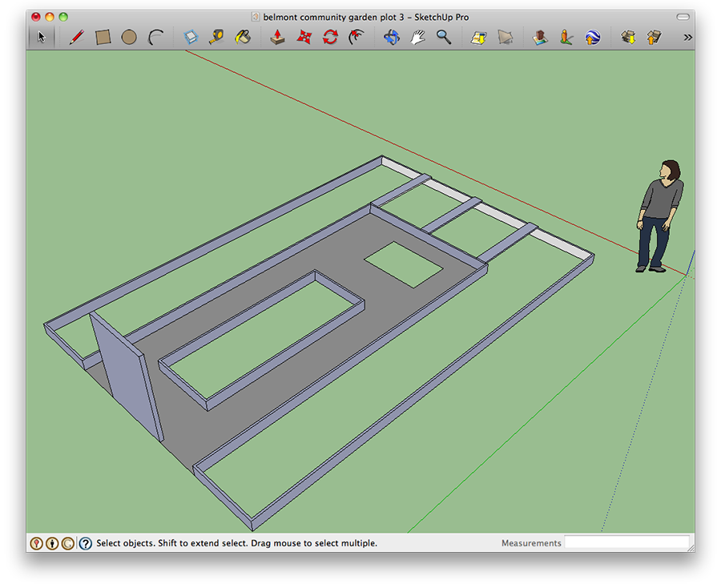
Task: Choose the Paint Bucket tool
Action: [242, 37]
